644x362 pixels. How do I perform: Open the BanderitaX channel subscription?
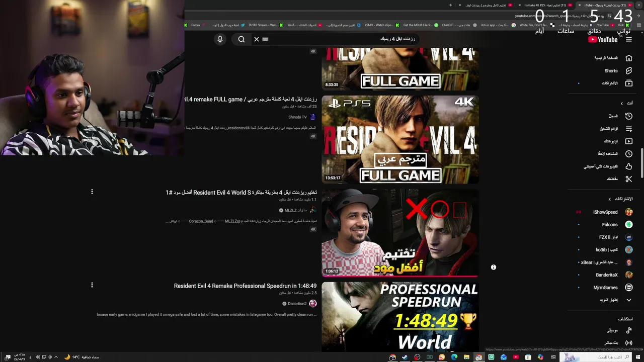606,275
